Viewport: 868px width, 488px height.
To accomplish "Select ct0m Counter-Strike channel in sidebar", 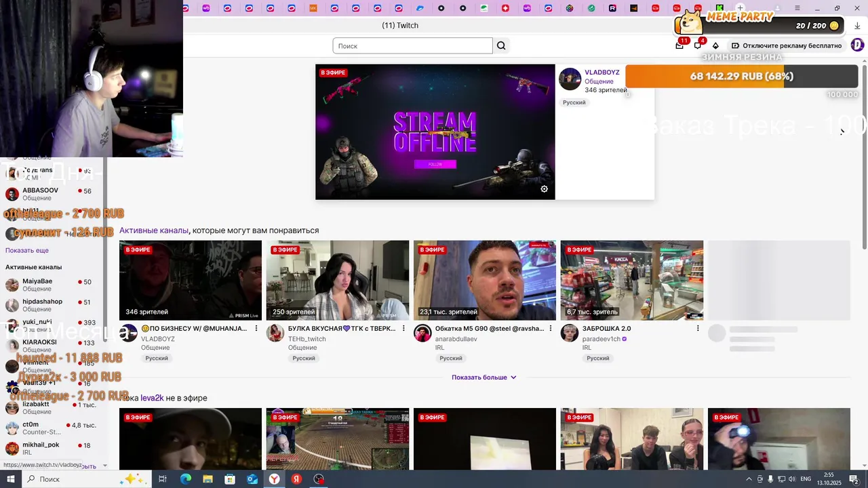I will click(53, 428).
